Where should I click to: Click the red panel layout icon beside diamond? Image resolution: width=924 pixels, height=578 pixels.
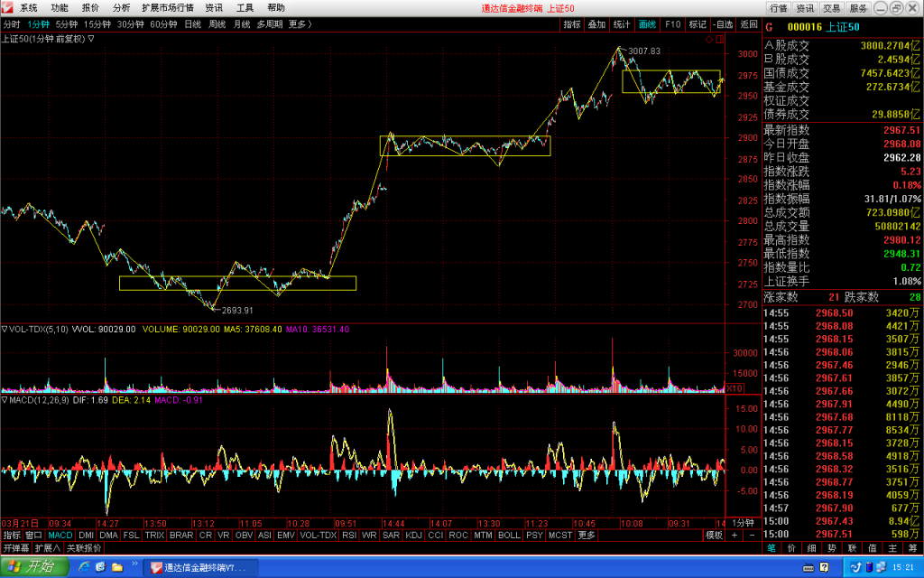(x=720, y=39)
